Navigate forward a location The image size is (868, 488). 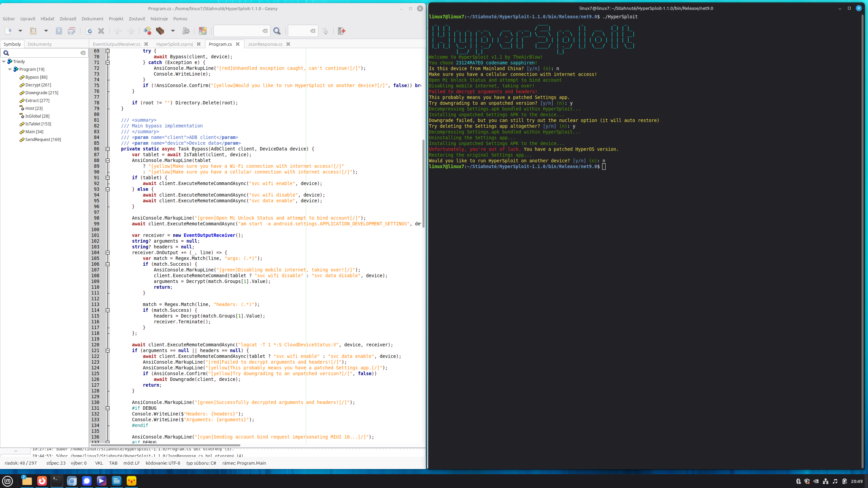(x=131, y=31)
